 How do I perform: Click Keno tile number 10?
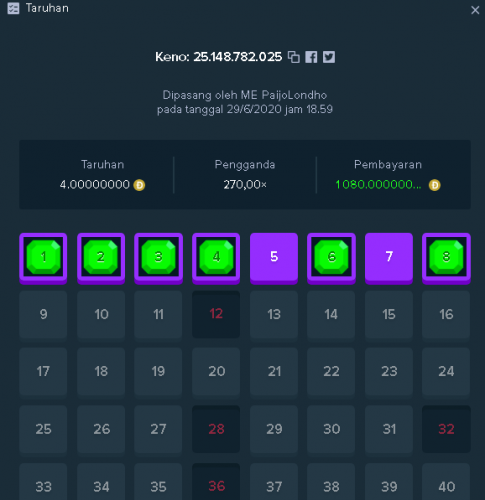[101, 314]
